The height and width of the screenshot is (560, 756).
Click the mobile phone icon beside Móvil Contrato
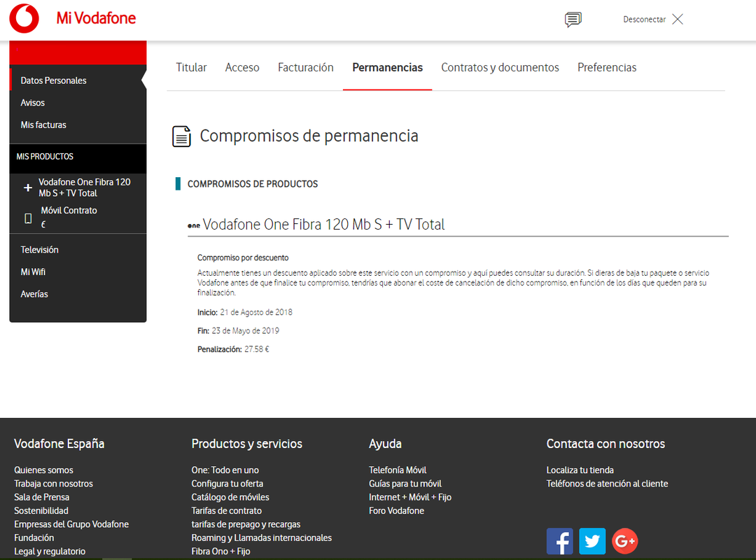coord(28,218)
